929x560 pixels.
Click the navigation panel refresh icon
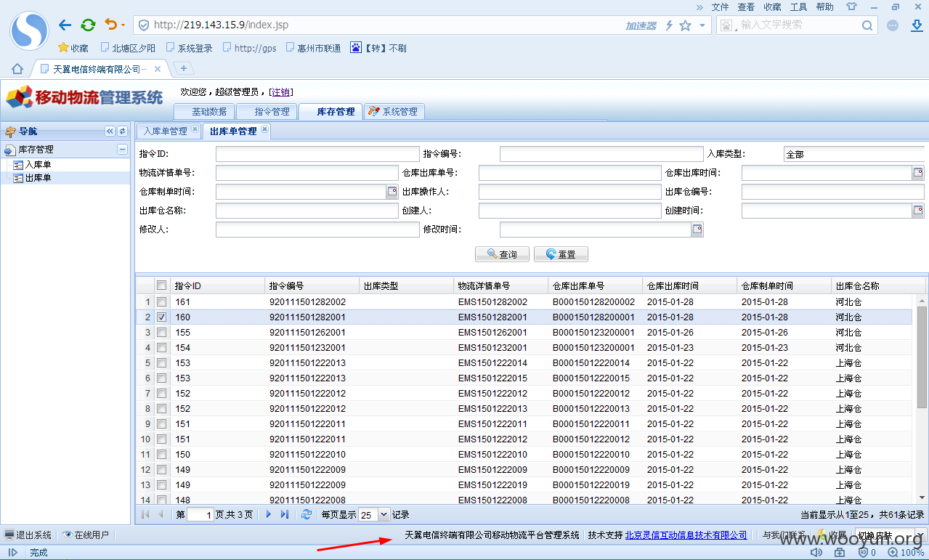(x=122, y=131)
